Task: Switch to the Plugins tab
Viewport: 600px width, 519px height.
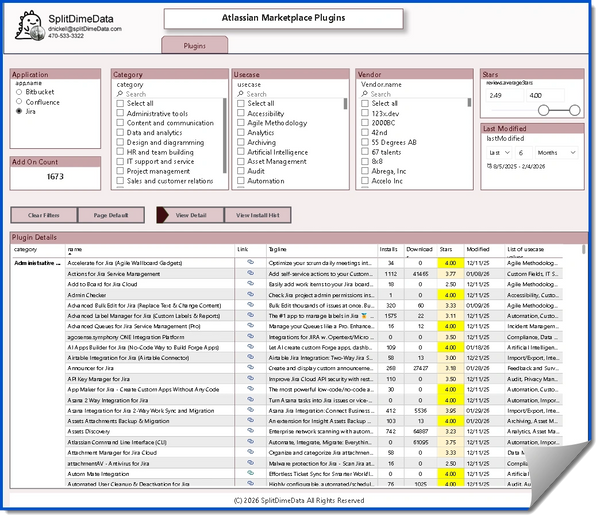Action: click(x=194, y=46)
